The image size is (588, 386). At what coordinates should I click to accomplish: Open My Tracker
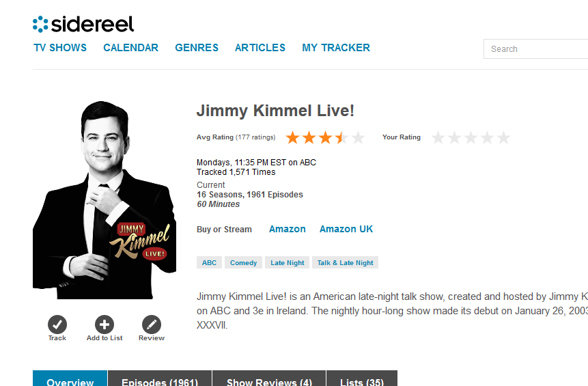click(x=336, y=48)
